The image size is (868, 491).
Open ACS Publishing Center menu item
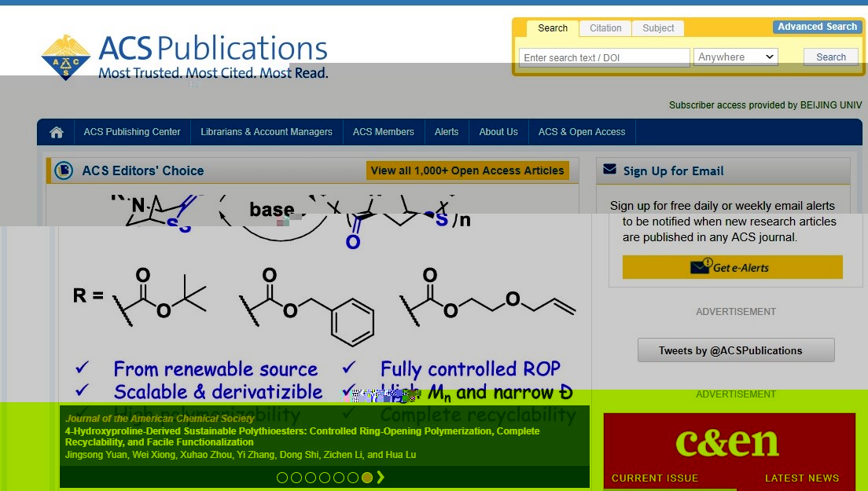point(132,132)
